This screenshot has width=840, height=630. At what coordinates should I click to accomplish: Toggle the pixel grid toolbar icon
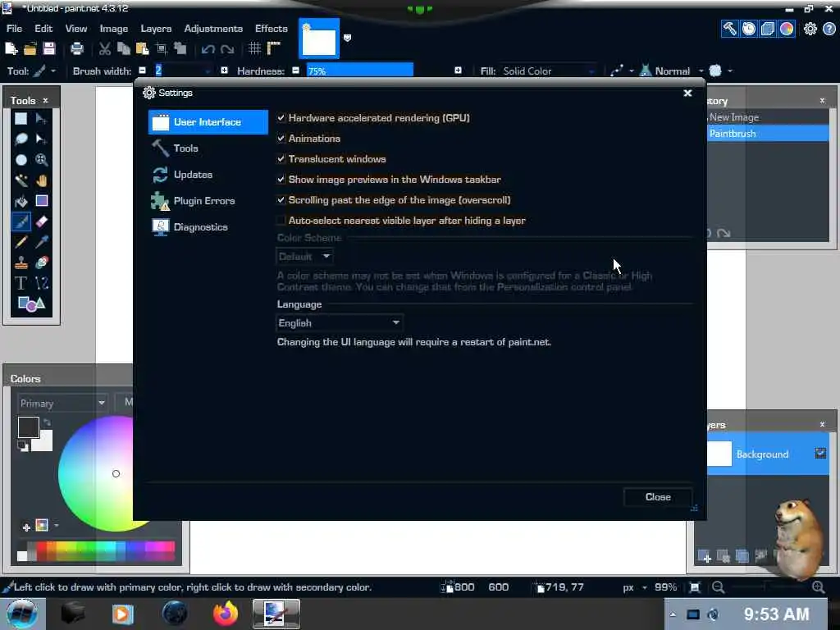click(254, 48)
